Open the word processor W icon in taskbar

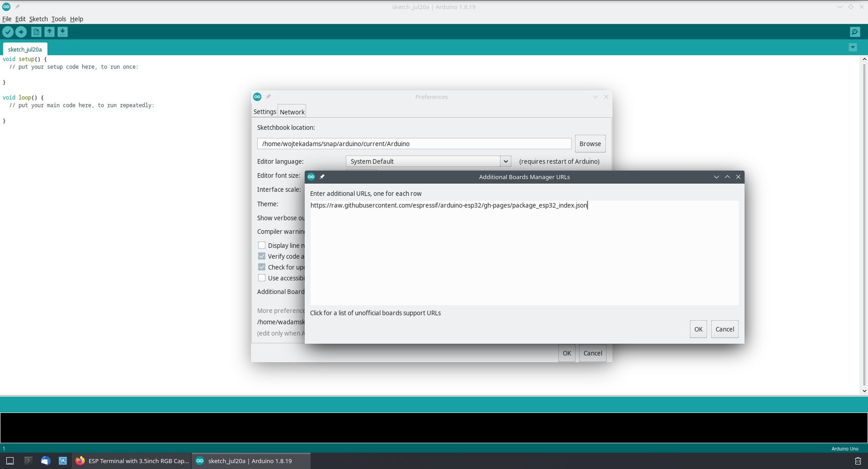click(63, 460)
